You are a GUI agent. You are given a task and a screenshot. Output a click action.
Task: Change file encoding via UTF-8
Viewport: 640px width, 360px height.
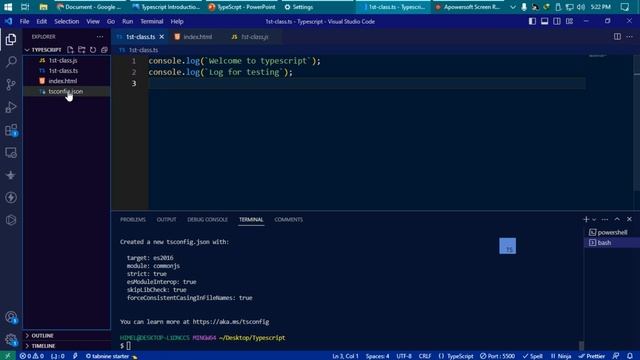(404, 356)
